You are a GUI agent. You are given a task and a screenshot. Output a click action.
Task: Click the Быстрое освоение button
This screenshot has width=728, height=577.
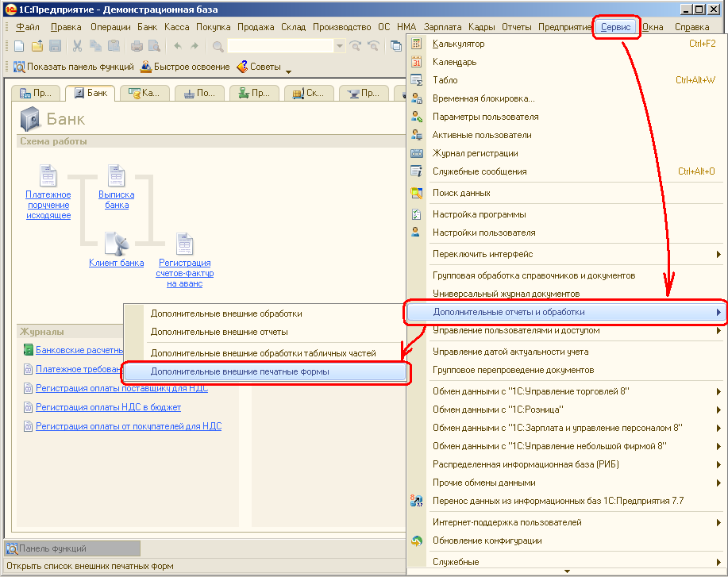pos(185,67)
